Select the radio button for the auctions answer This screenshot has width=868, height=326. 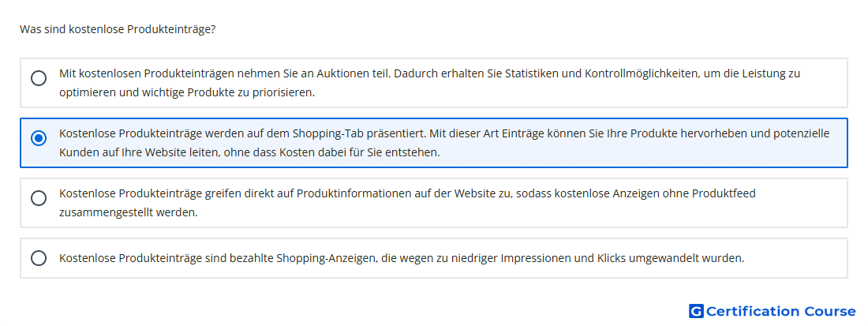click(x=38, y=78)
